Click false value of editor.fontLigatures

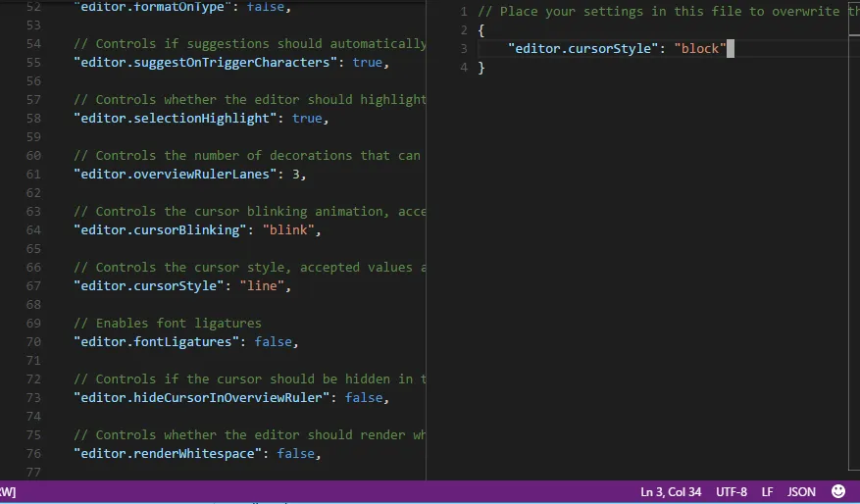coord(273,342)
